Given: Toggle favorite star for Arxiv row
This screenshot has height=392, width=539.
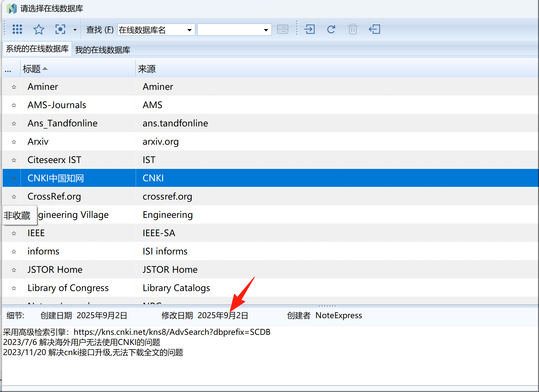Looking at the screenshot, I should (14, 142).
